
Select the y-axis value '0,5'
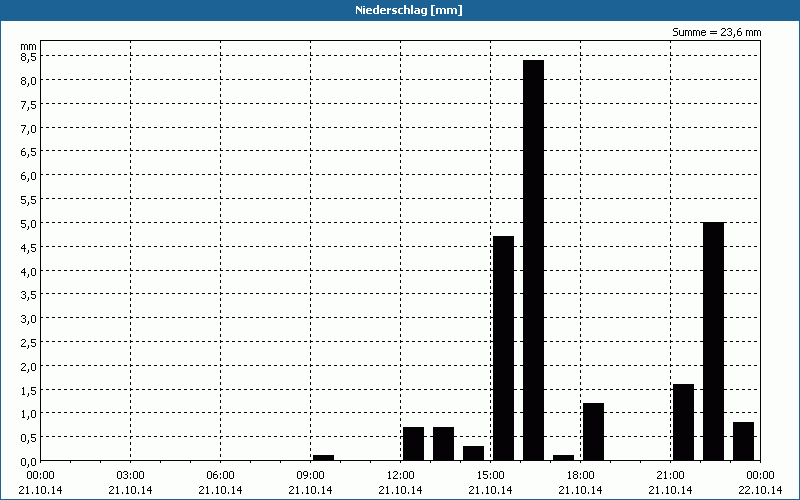[x=28, y=438]
